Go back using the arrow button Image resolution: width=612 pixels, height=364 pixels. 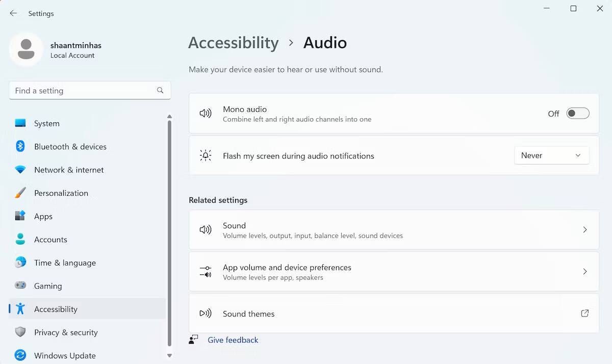[x=13, y=13]
